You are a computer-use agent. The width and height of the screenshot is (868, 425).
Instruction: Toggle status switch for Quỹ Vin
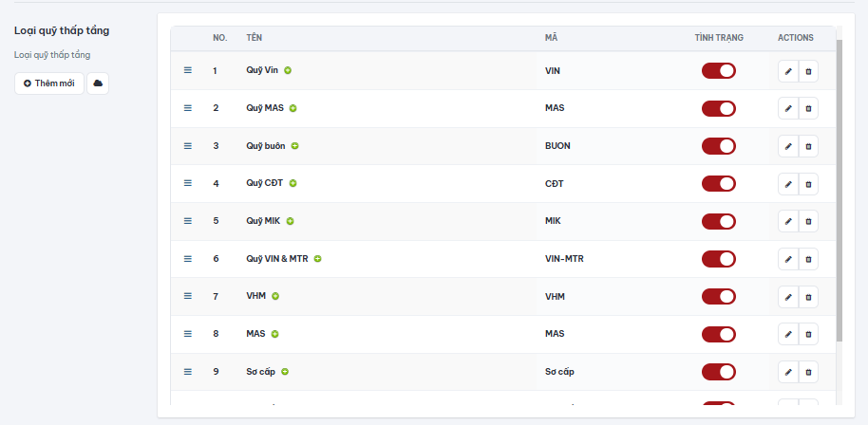click(719, 71)
